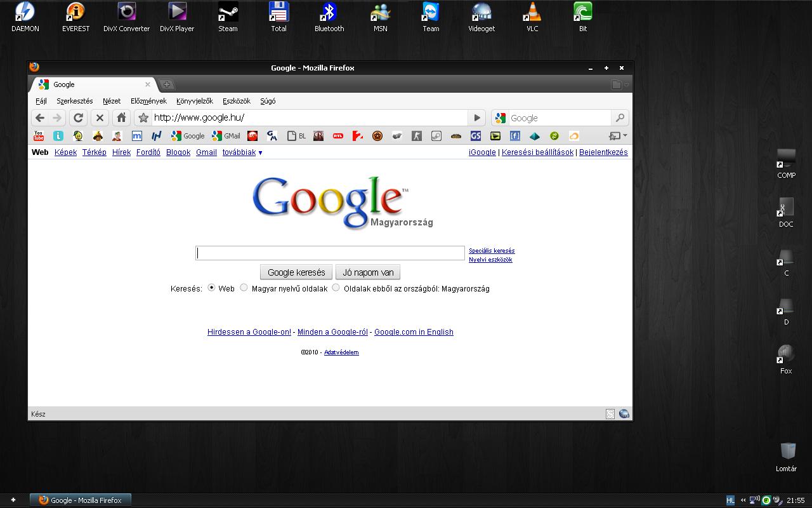Reload the page with the refresh icon
The image size is (812, 508).
tap(78, 117)
